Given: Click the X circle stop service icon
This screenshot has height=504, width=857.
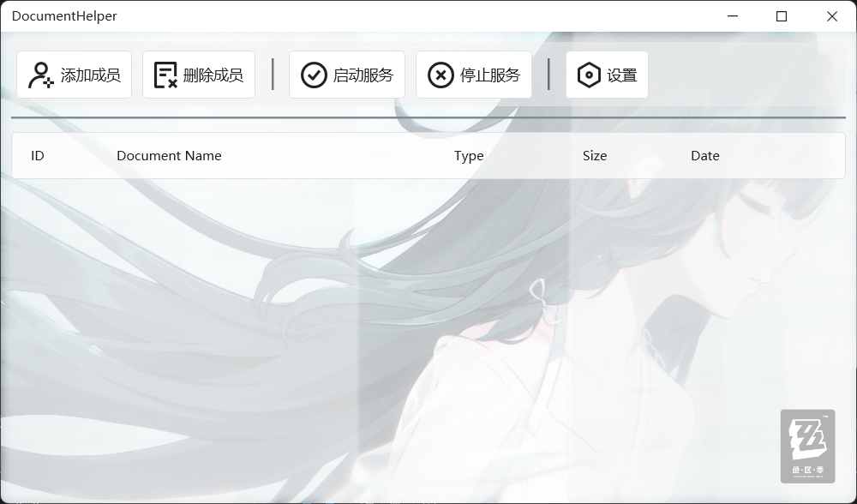Looking at the screenshot, I should click(440, 75).
